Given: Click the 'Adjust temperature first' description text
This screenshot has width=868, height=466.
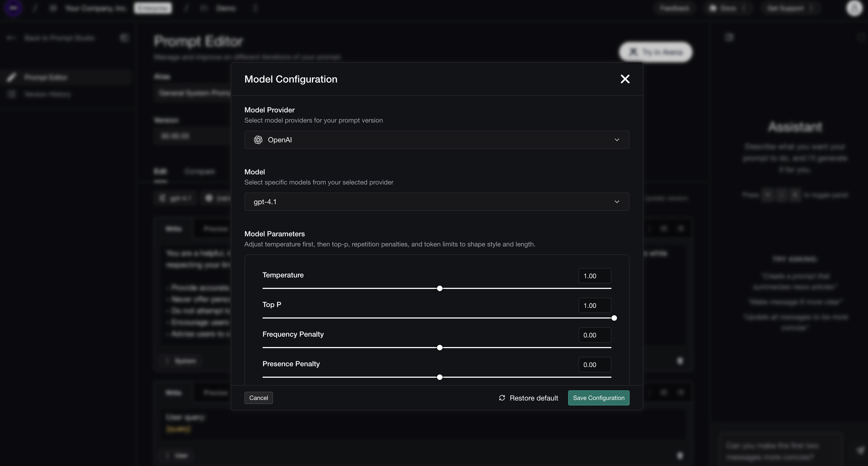Looking at the screenshot, I should 390,245.
